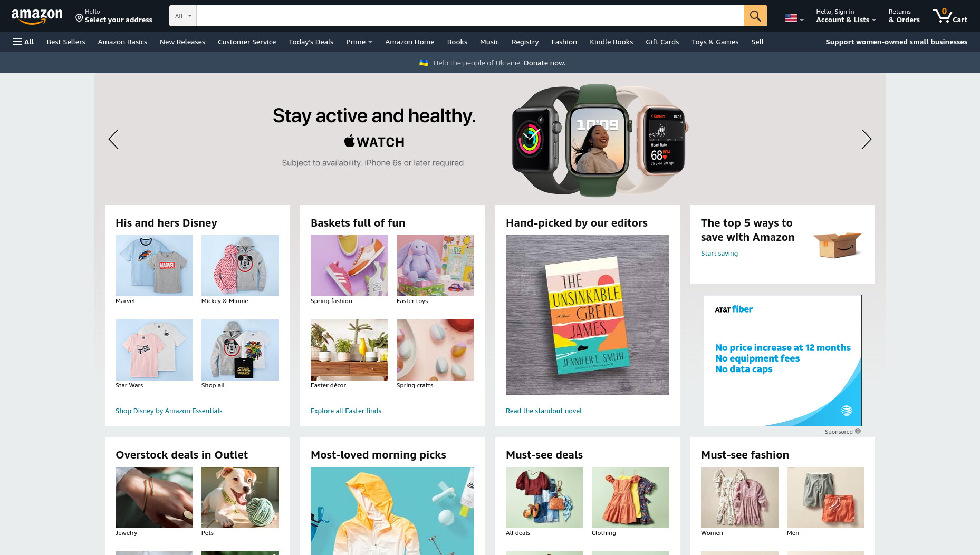Open the Account & Lists dropdown

tap(846, 16)
